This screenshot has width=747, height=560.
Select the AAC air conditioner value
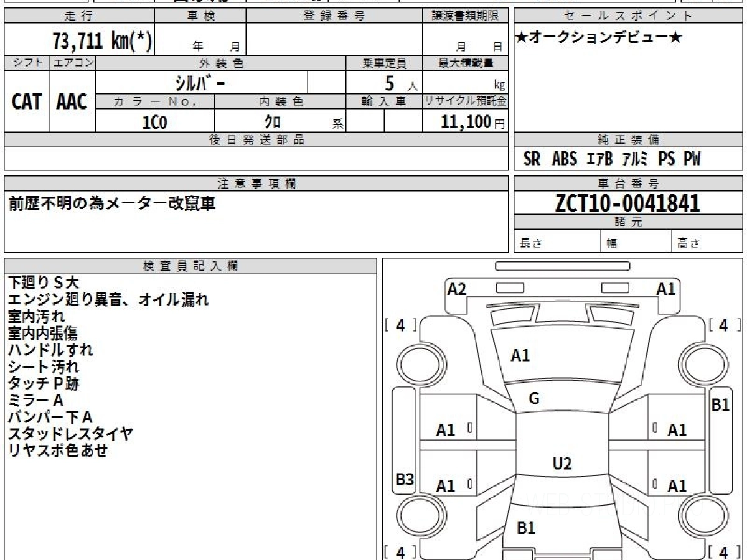[72, 101]
